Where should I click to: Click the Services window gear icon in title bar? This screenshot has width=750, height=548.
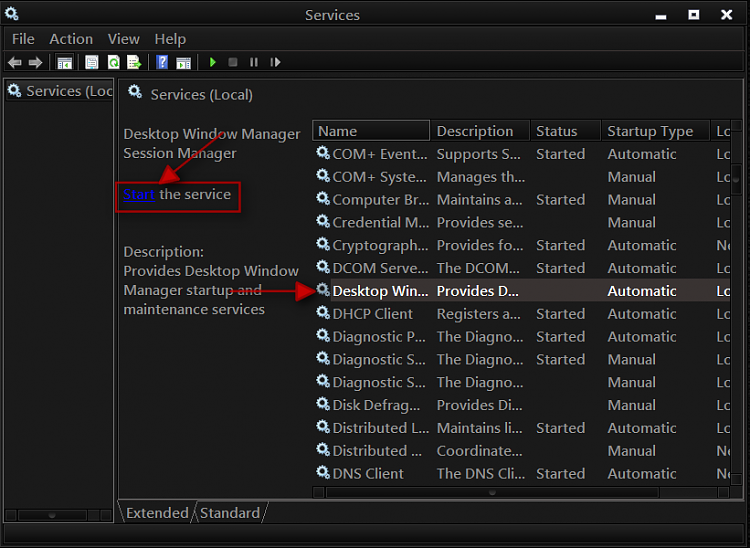tap(11, 13)
